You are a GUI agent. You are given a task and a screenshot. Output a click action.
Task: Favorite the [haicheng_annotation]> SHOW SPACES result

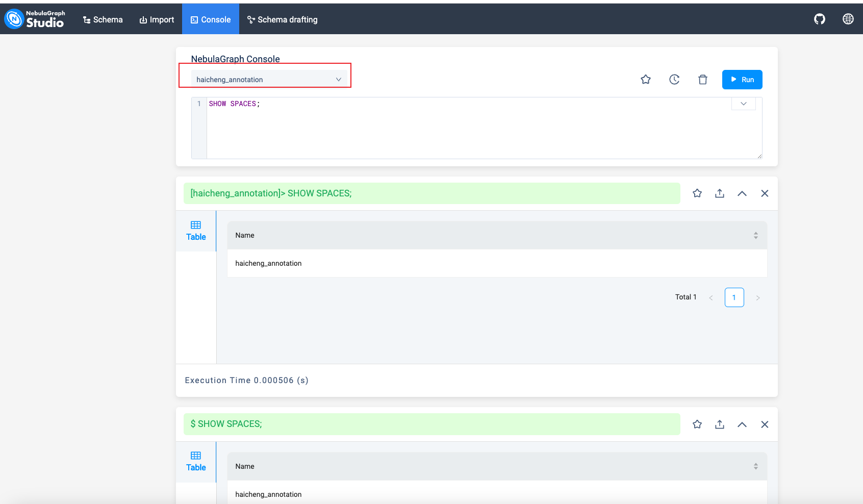click(697, 193)
